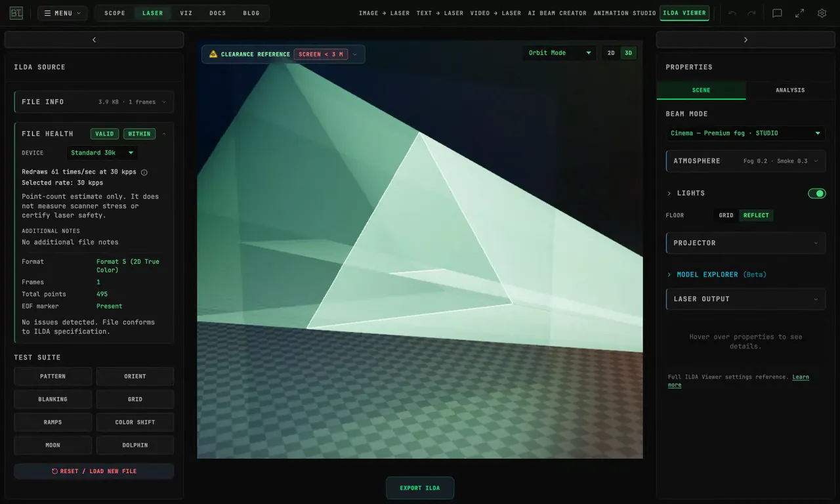Viewport: 840px width, 504px height.
Task: Click the fullscreen expand icon
Action: click(x=799, y=13)
